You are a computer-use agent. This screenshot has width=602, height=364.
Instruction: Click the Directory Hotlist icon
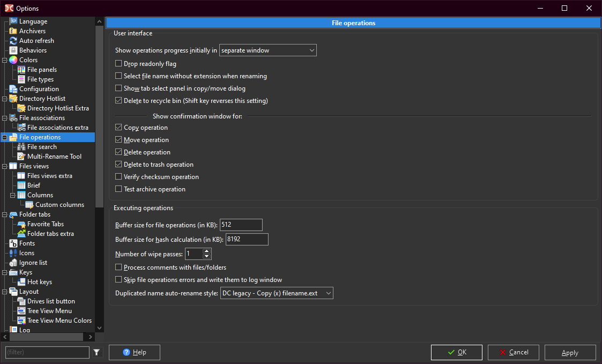click(x=13, y=99)
